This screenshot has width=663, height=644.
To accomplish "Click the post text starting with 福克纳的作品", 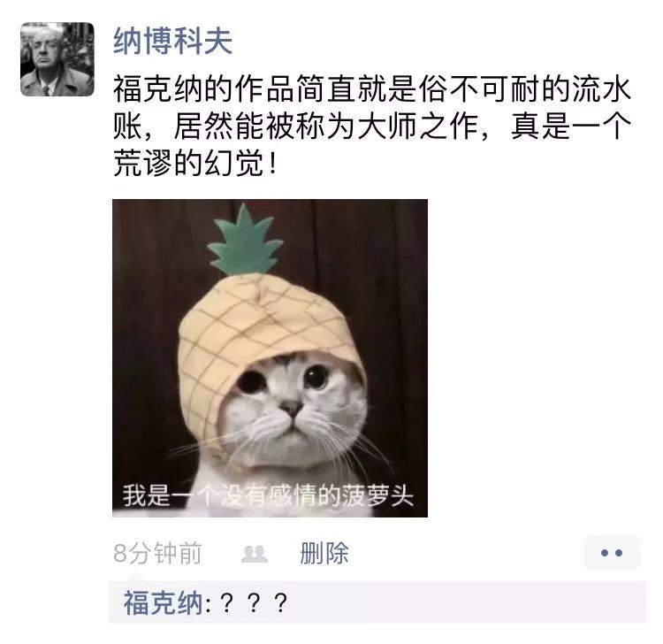I will click(x=372, y=126).
